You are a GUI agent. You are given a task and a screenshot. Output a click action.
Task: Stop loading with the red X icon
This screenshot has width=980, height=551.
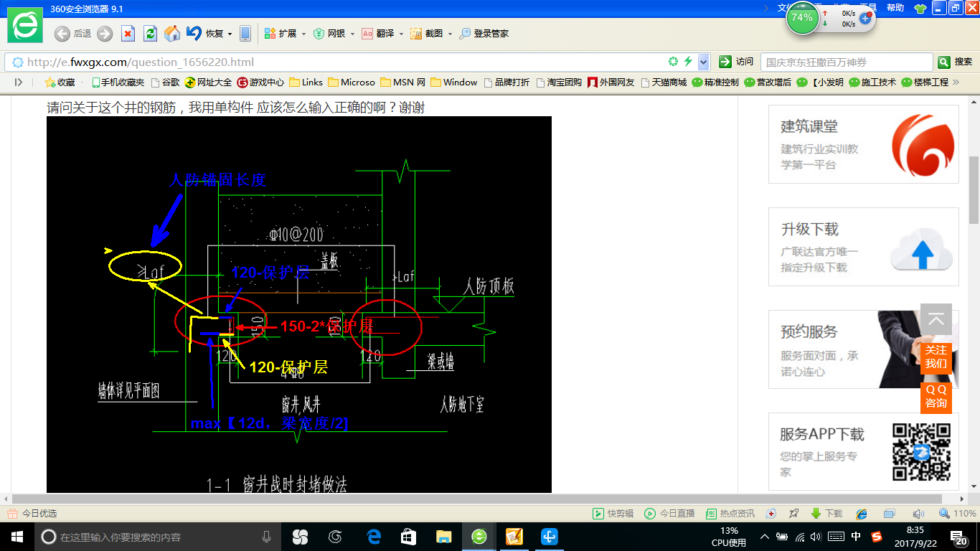tap(128, 34)
